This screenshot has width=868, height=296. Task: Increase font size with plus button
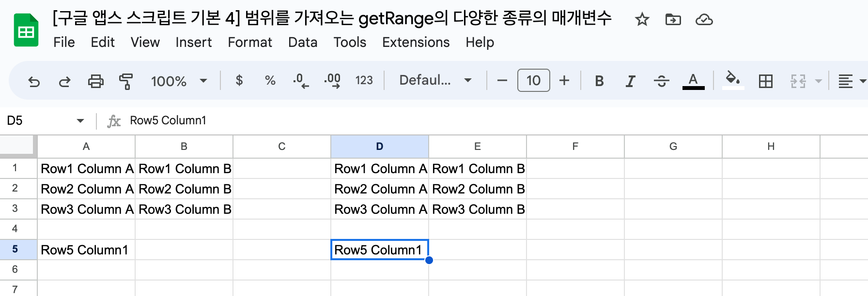point(564,80)
